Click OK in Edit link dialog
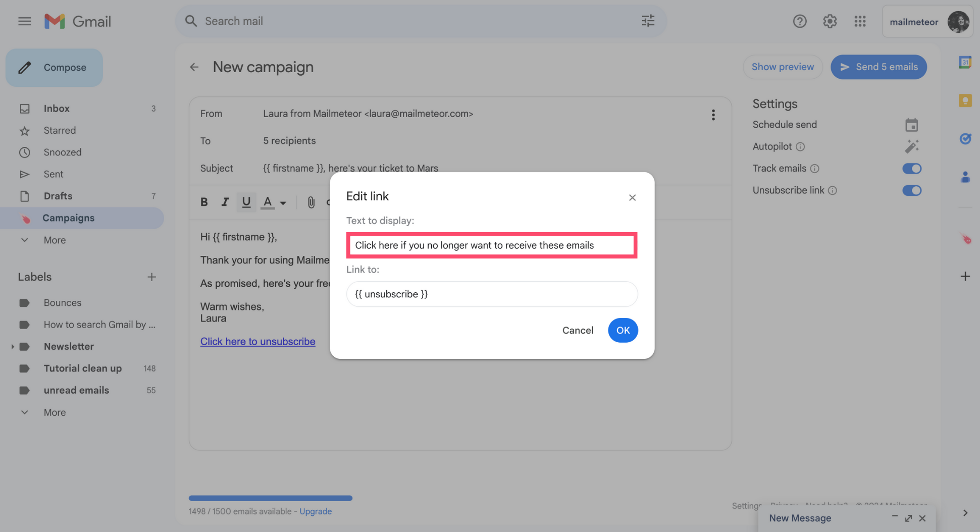The width and height of the screenshot is (980, 532). click(x=623, y=330)
